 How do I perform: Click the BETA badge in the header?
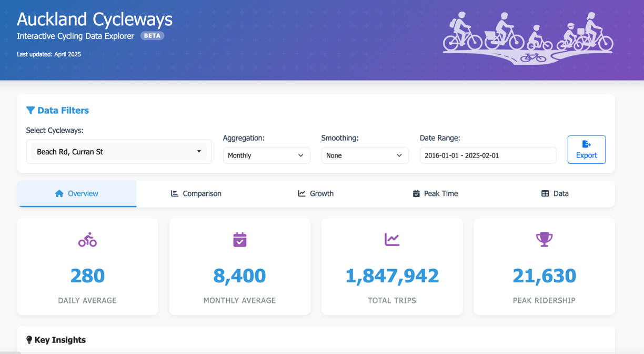pyautogui.click(x=152, y=36)
